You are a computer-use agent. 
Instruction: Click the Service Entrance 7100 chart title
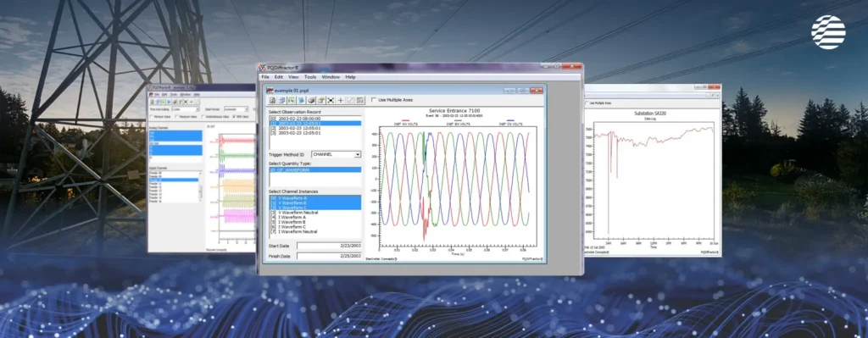pyautogui.click(x=454, y=111)
